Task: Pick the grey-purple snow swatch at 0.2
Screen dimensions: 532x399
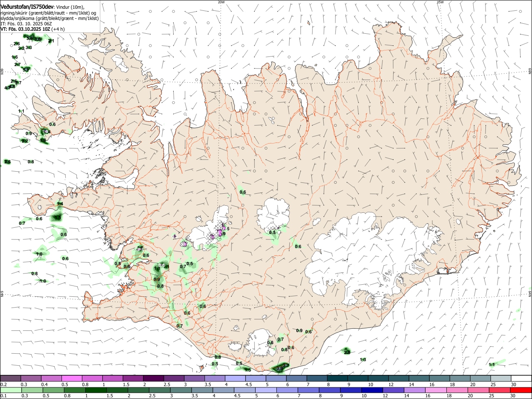Action: pyautogui.click(x=11, y=378)
